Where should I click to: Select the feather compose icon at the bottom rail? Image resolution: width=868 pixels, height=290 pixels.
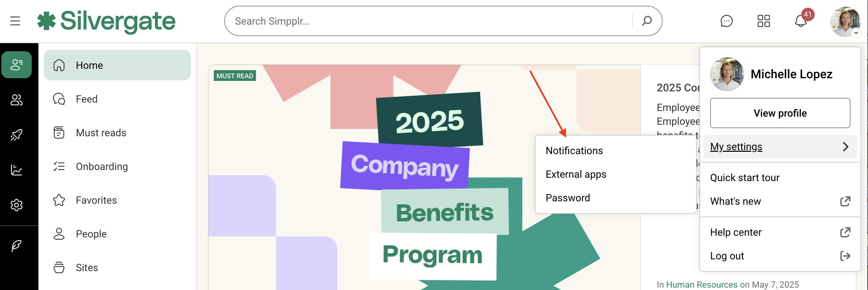[17, 245]
